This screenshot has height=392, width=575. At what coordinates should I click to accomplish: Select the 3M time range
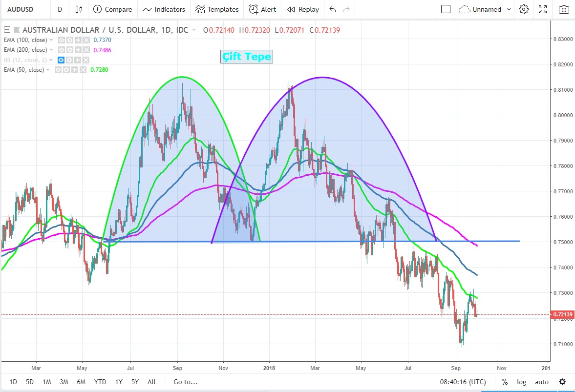click(x=64, y=382)
